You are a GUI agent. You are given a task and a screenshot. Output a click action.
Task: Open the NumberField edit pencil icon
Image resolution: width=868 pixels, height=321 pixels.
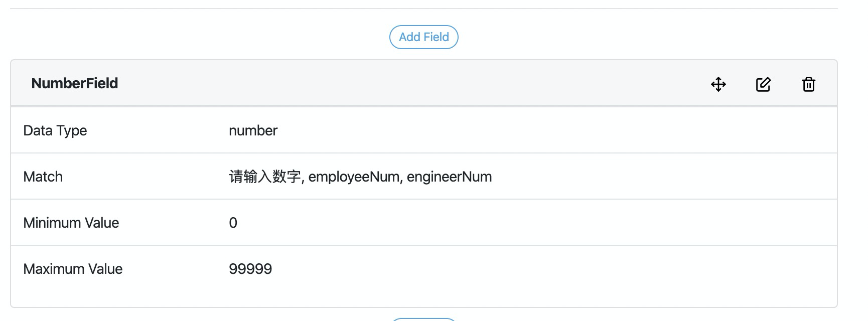pos(763,84)
